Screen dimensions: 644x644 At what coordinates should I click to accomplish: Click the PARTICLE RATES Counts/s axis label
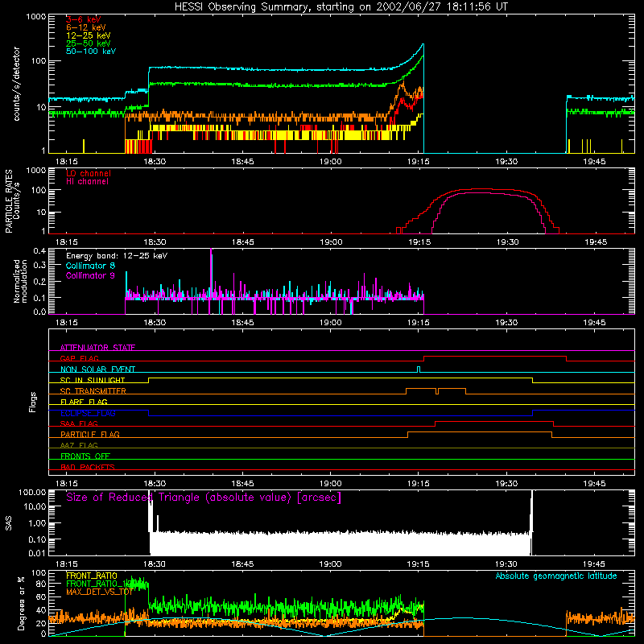click(13, 200)
